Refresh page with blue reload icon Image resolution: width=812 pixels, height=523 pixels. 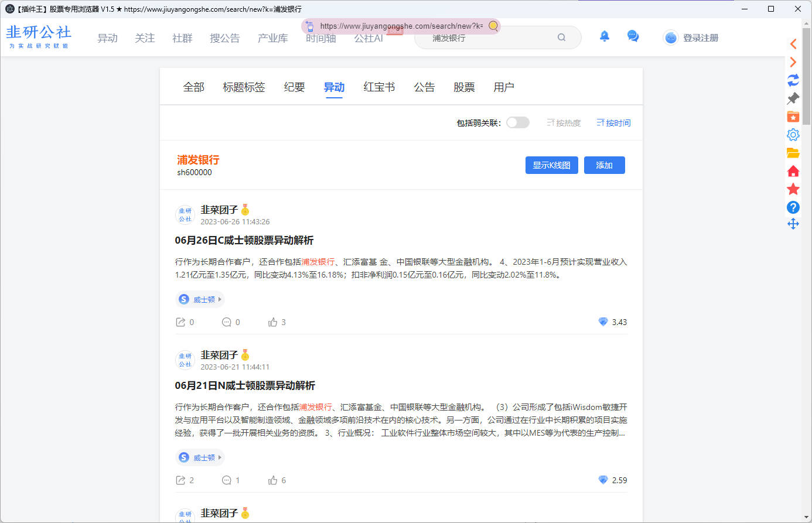click(x=793, y=80)
